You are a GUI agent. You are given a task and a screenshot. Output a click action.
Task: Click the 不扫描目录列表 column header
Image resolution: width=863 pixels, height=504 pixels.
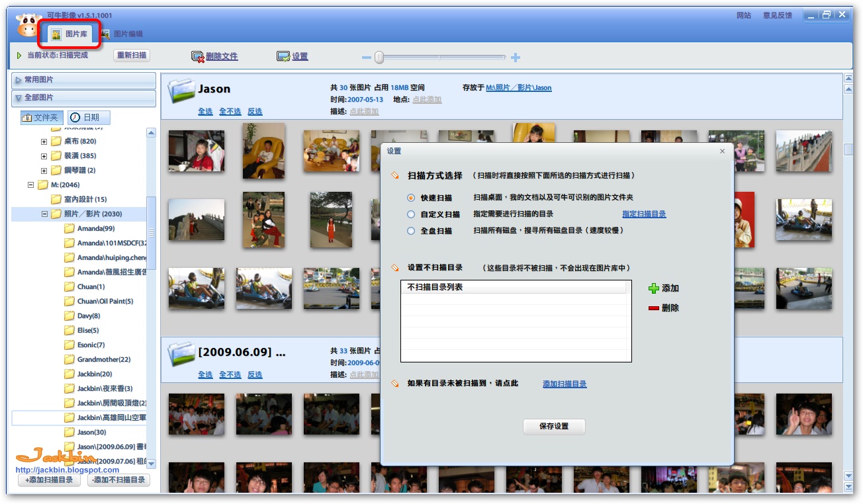pyautogui.click(x=514, y=288)
